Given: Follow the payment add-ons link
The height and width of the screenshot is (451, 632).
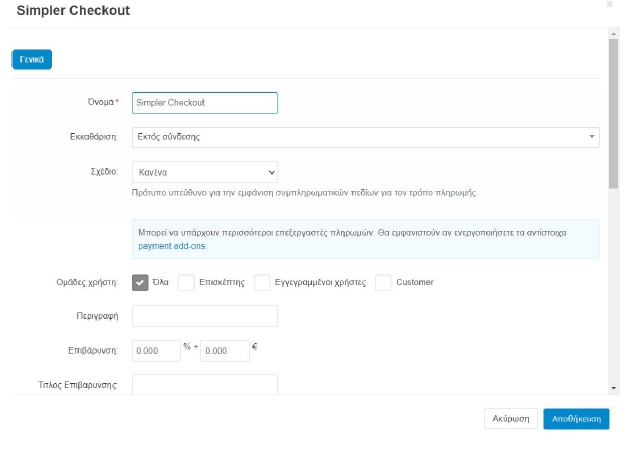Looking at the screenshot, I should click(x=172, y=246).
